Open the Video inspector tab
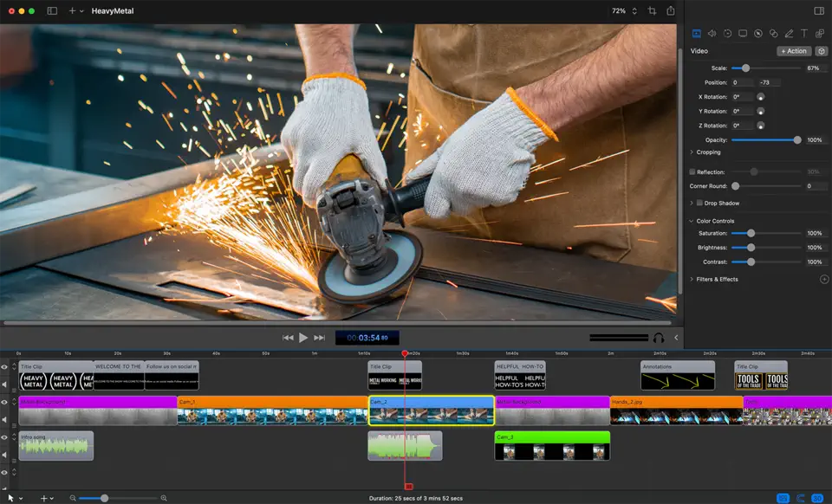Image resolution: width=832 pixels, height=504 pixels. [697, 34]
